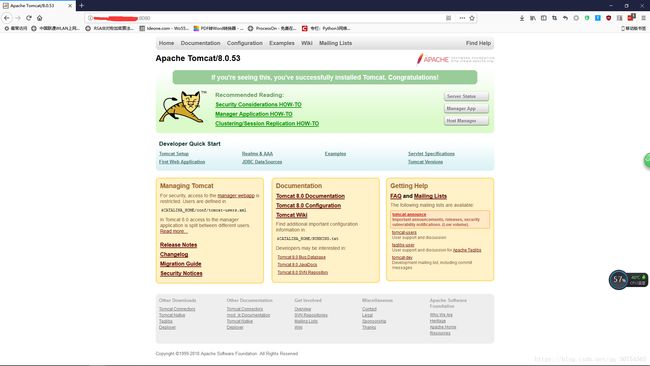Screen dimensions: 650x366
Task: Open Realms & AAA link
Action: tap(257, 154)
